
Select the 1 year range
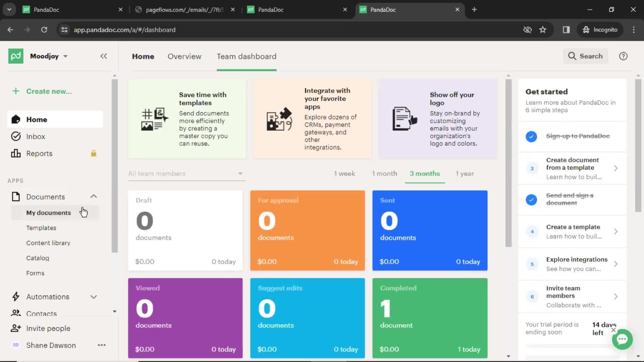point(465,173)
